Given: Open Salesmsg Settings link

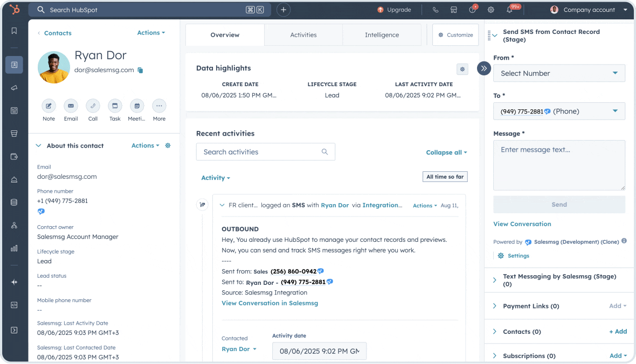Looking at the screenshot, I should click(514, 256).
